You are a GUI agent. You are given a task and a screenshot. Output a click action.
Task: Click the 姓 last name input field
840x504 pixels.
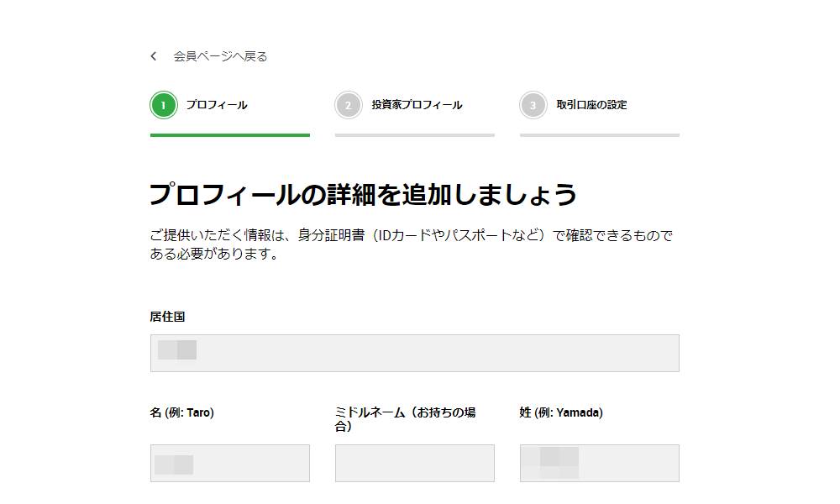[599, 463]
